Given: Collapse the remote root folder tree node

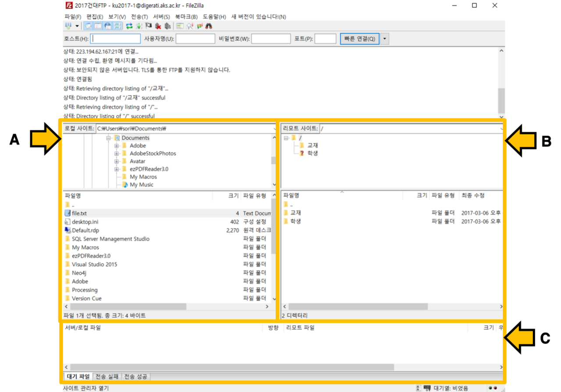Looking at the screenshot, I should (x=286, y=138).
